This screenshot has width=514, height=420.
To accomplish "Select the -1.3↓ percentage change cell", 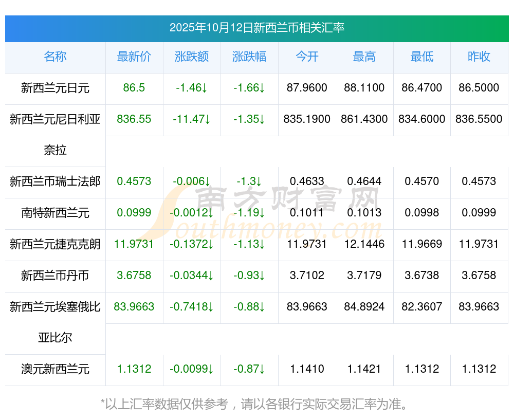I will 249,181.
